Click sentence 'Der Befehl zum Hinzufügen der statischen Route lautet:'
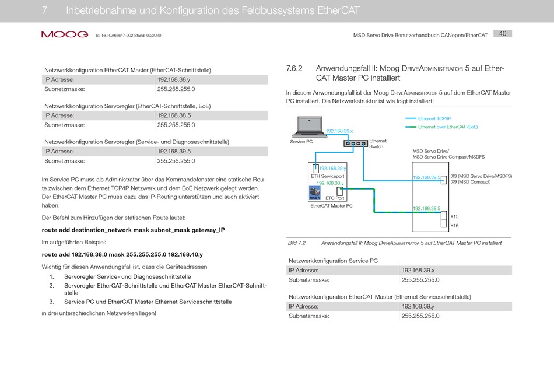Screen dimensions: 554x392 pyautogui.click(x=113, y=218)
